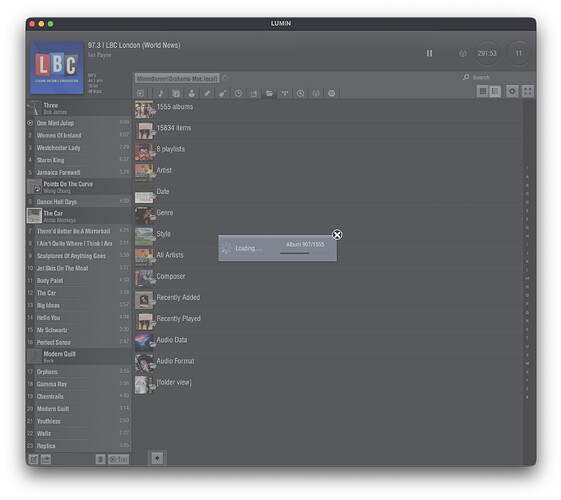
Task: Click the back arrow box icon
Action: 140,94
